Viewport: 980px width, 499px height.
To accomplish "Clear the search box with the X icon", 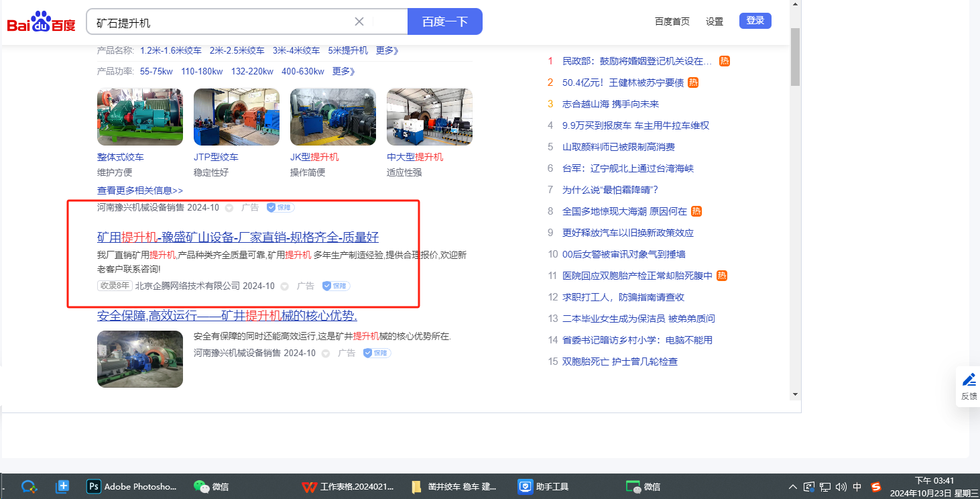I will coord(359,21).
